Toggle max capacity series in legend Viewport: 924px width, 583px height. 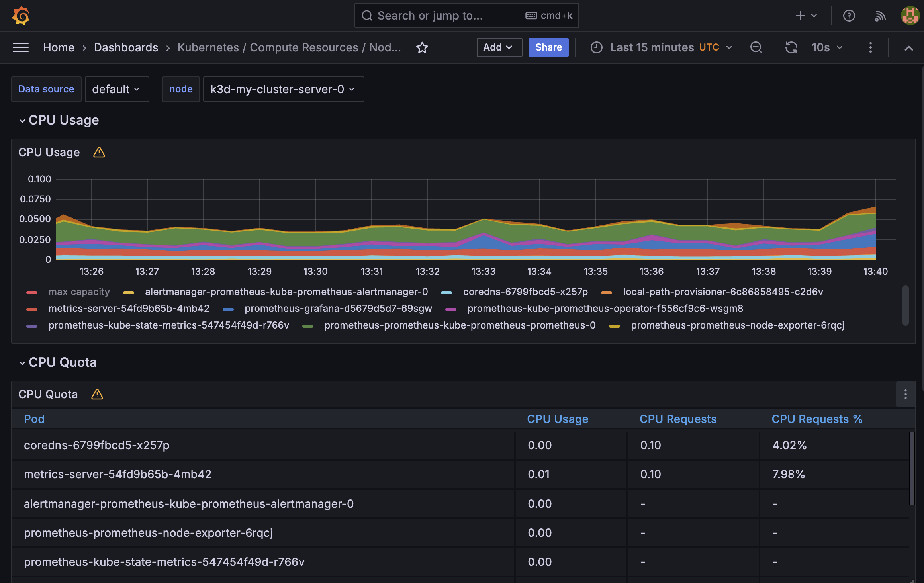tap(79, 292)
